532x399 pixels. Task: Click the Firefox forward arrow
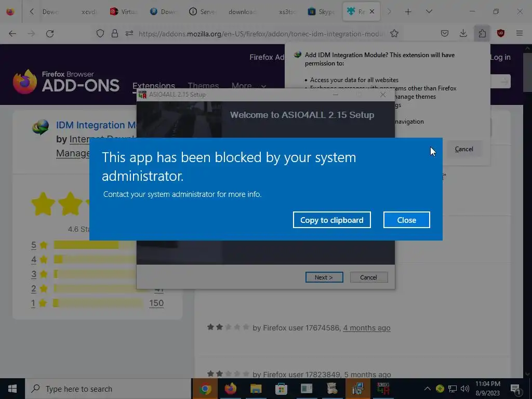(31, 34)
